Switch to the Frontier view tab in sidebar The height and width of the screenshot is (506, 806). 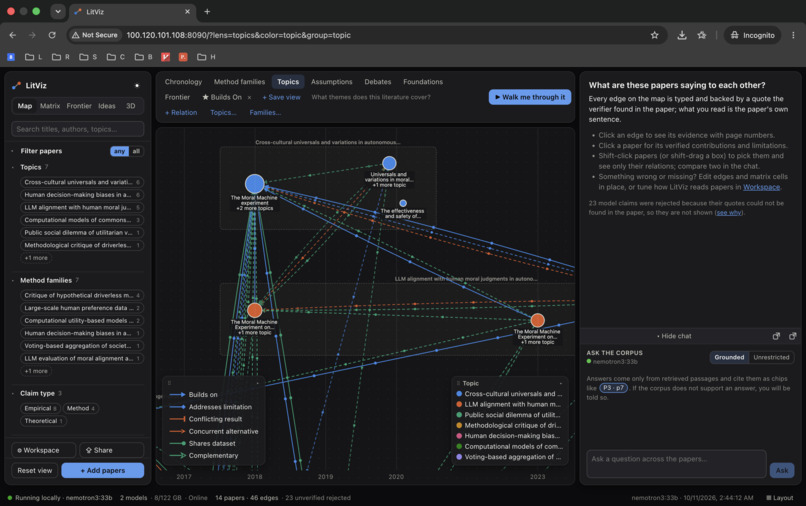pos(79,106)
